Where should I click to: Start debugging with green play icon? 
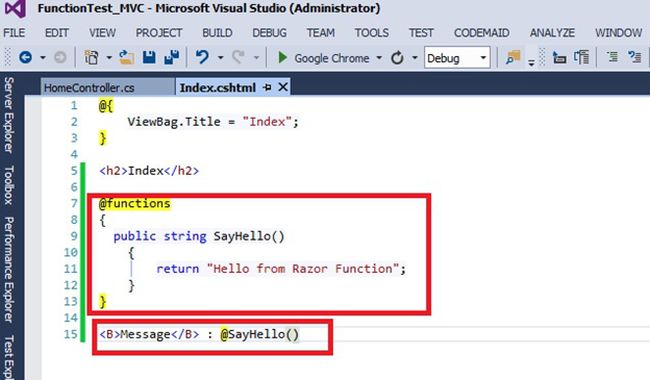(x=282, y=58)
